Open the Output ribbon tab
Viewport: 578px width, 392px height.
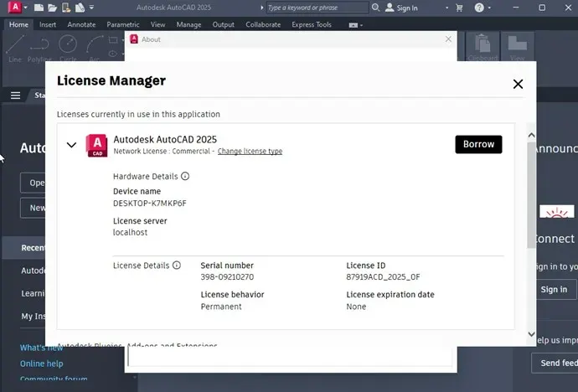tap(223, 24)
